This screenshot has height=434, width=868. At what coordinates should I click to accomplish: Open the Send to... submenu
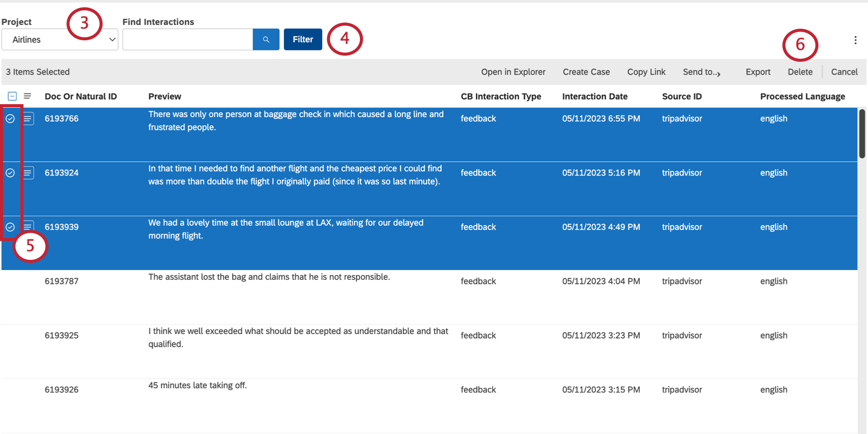(x=701, y=72)
